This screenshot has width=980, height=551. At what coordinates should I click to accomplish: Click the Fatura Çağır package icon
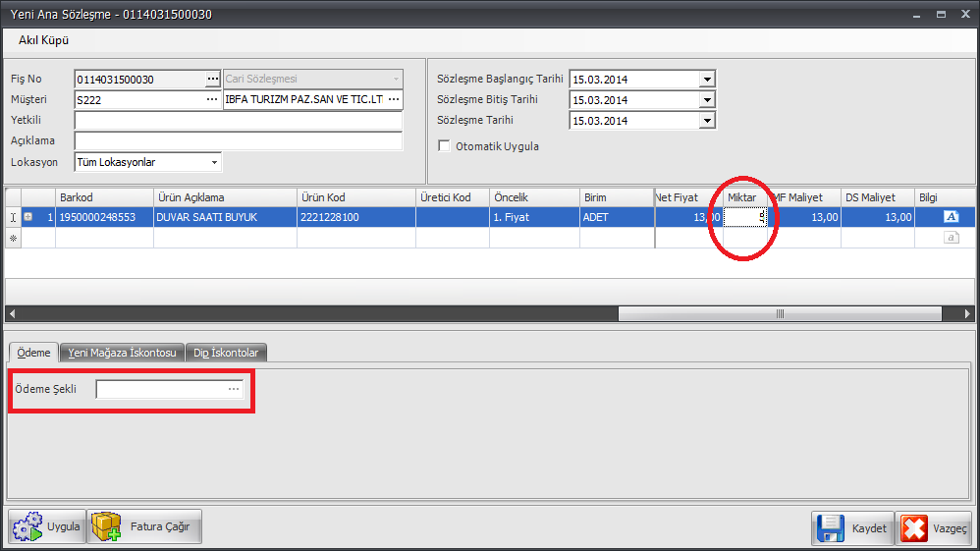[106, 526]
